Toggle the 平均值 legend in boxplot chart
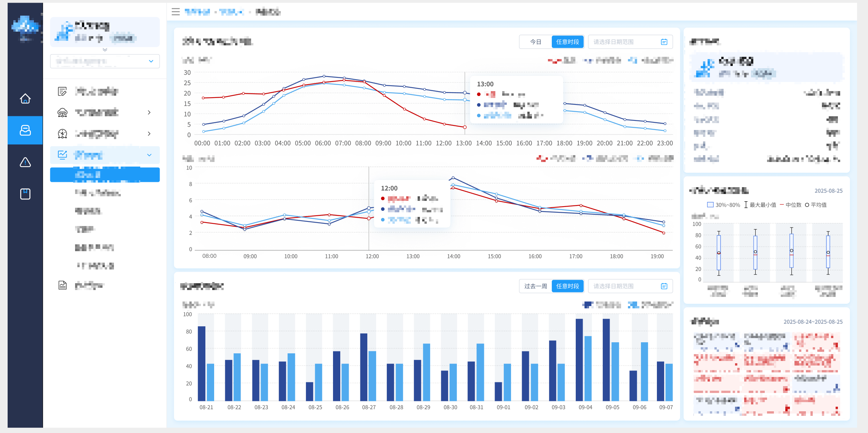This screenshot has width=868, height=433. [816, 205]
